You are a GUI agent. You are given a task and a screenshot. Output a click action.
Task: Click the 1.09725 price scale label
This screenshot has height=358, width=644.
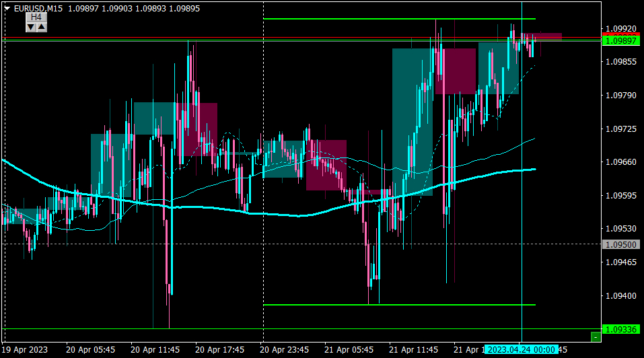pos(621,129)
